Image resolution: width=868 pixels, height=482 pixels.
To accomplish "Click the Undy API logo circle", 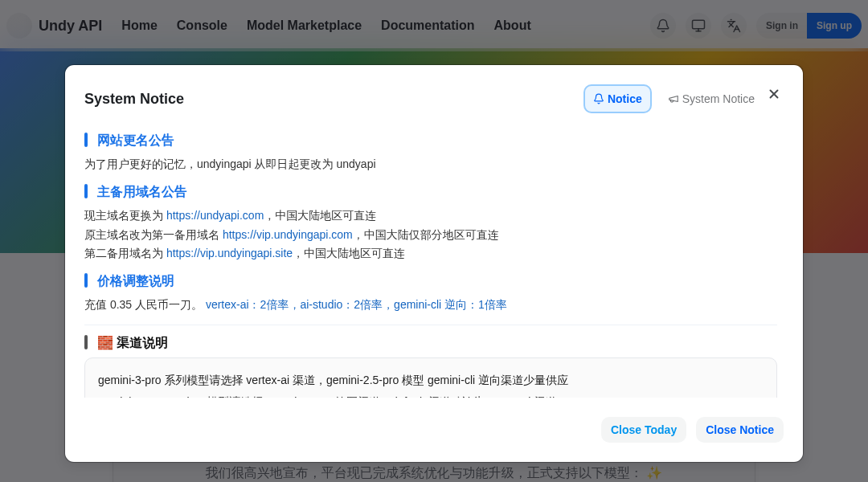I will 19,25.
